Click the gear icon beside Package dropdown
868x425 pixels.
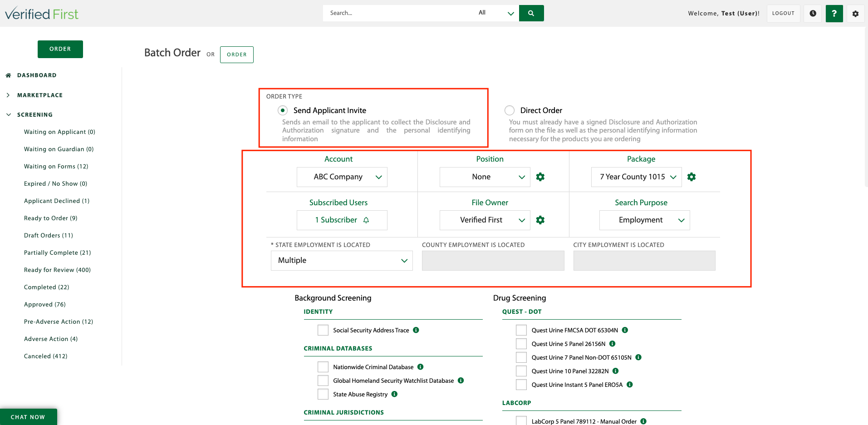pyautogui.click(x=691, y=177)
